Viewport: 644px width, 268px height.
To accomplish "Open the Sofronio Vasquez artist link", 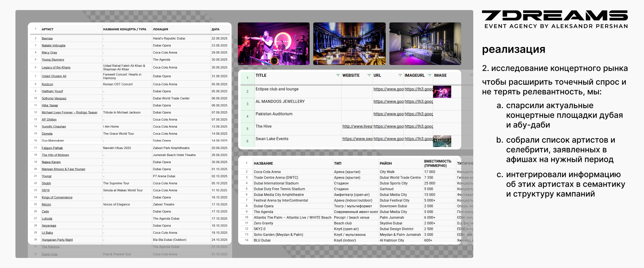I will point(54,98).
